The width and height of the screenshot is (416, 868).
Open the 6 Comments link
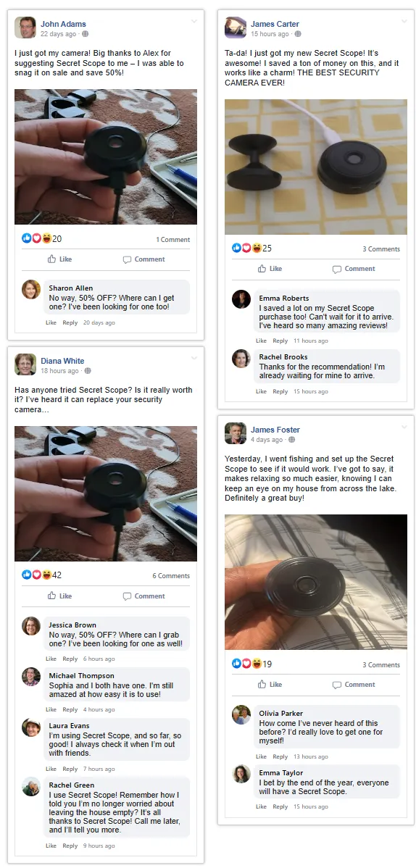[171, 576]
